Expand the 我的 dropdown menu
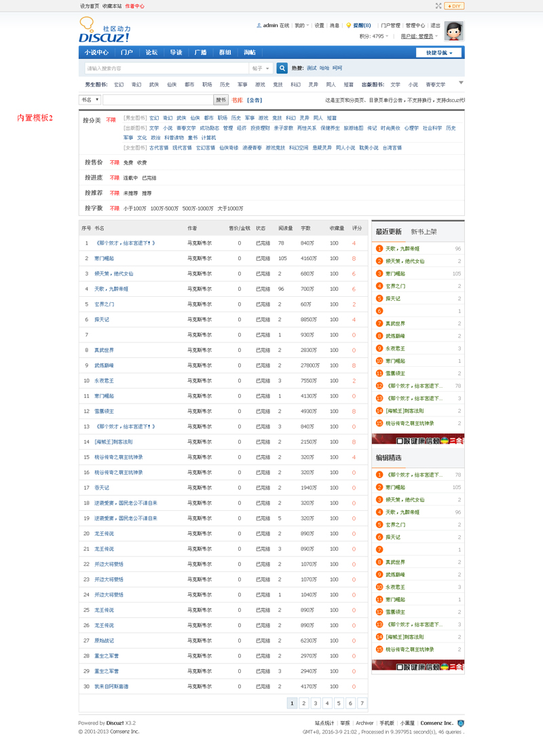Viewport: 543px width, 756px height. click(301, 26)
